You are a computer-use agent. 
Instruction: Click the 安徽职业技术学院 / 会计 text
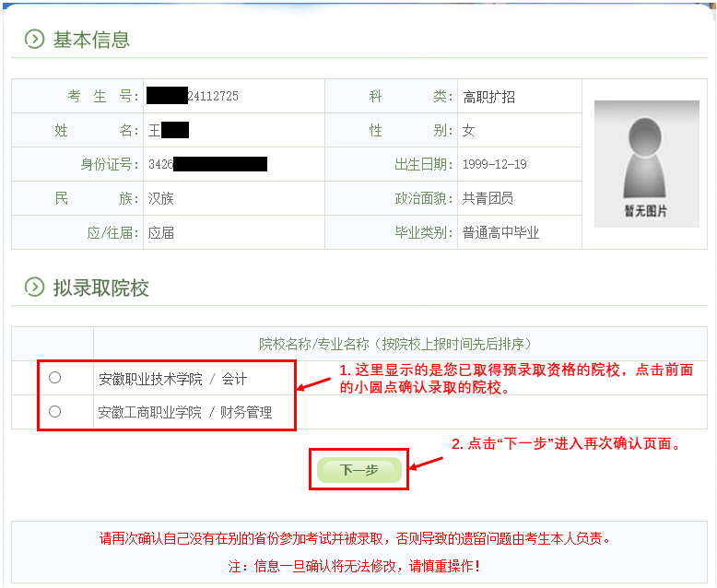pos(172,379)
